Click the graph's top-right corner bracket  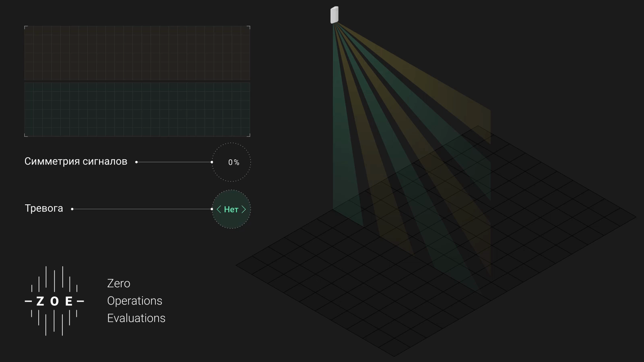pyautogui.click(x=249, y=27)
